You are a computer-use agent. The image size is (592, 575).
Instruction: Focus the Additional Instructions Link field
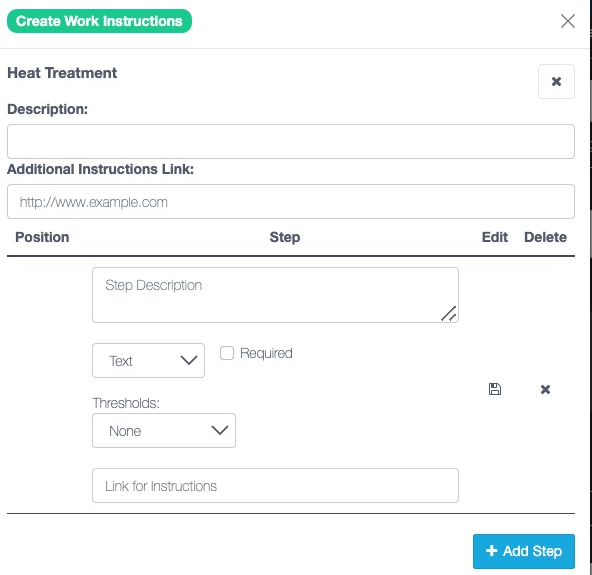click(291, 202)
